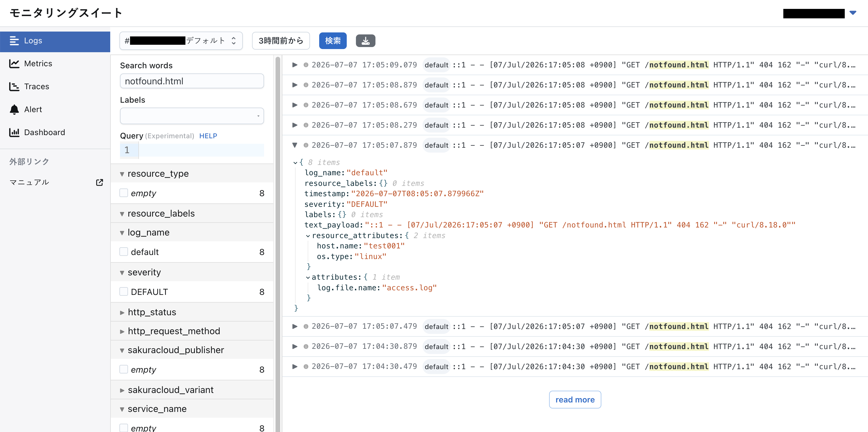Viewport: 868px width, 432px height.
Task: Click the timestamp value in JSON
Action: click(417, 194)
